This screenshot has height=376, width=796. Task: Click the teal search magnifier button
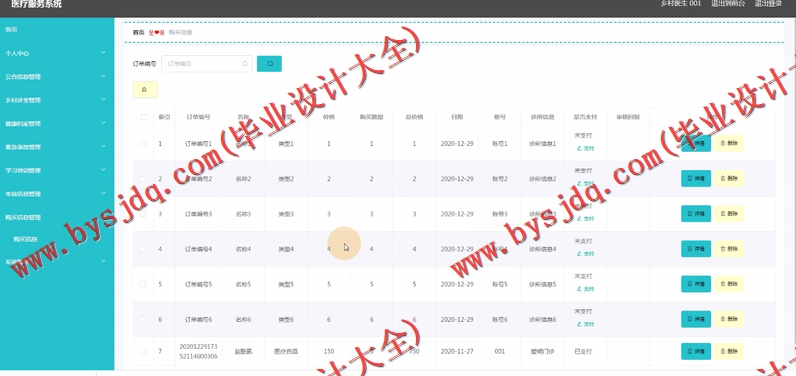click(269, 63)
